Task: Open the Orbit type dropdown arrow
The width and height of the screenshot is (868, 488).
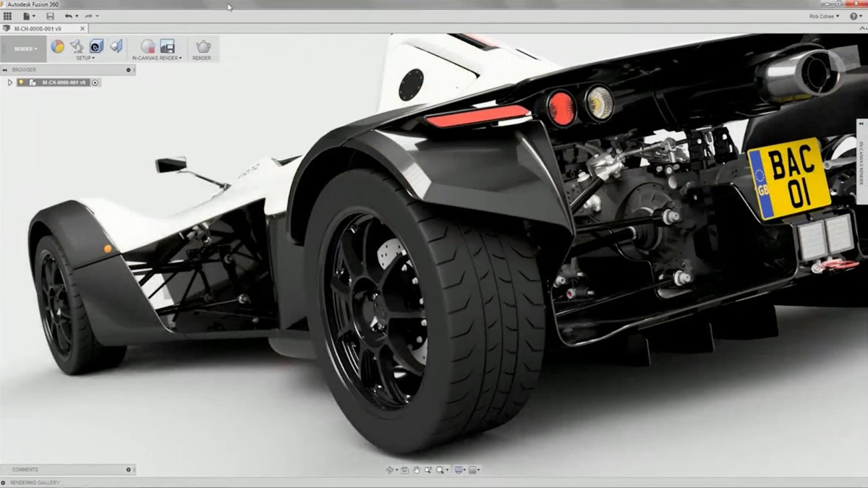Action: click(397, 470)
